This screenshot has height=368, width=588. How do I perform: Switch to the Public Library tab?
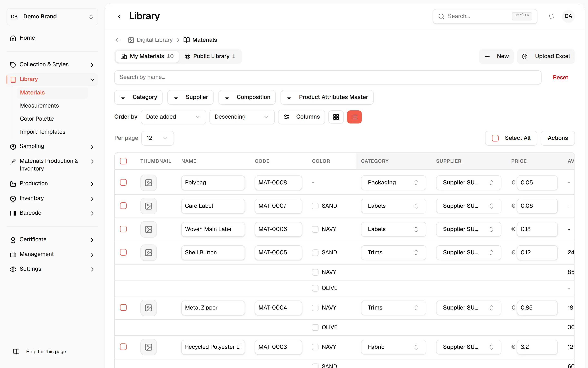point(210,56)
